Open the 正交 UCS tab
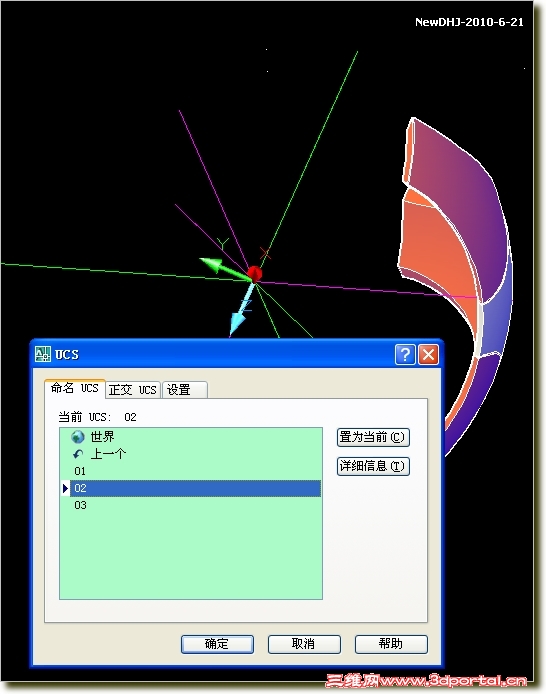 (x=133, y=389)
